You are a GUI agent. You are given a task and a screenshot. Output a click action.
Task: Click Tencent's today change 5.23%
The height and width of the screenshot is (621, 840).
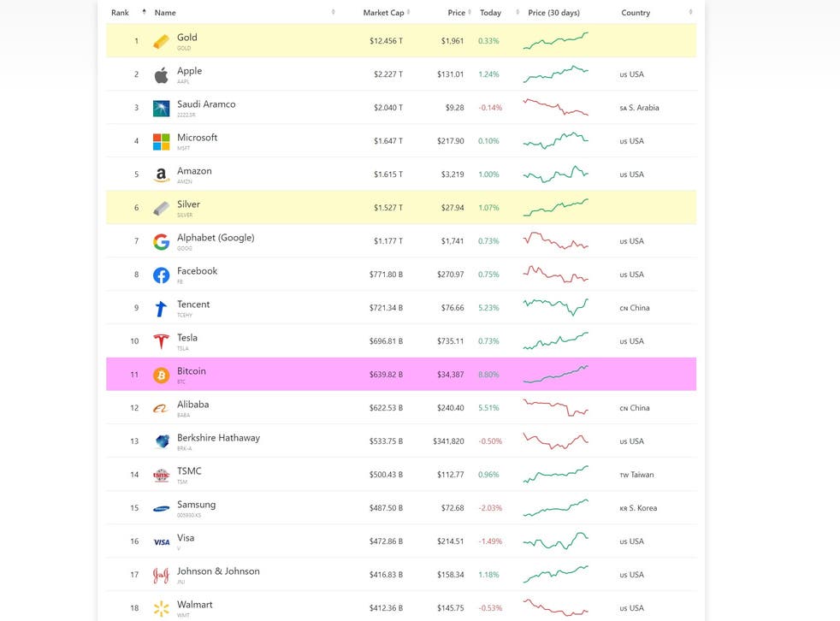[x=488, y=308]
